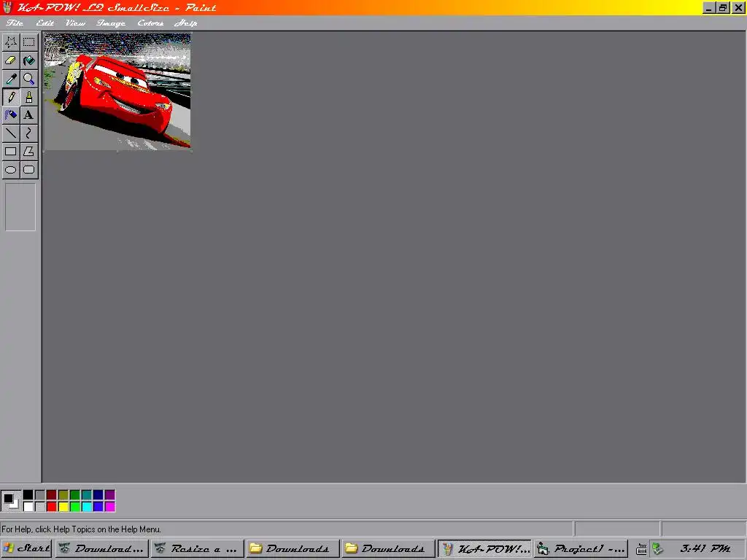The width and height of the screenshot is (747, 560).
Task: Pick the dark red palette color
Action: click(52, 495)
